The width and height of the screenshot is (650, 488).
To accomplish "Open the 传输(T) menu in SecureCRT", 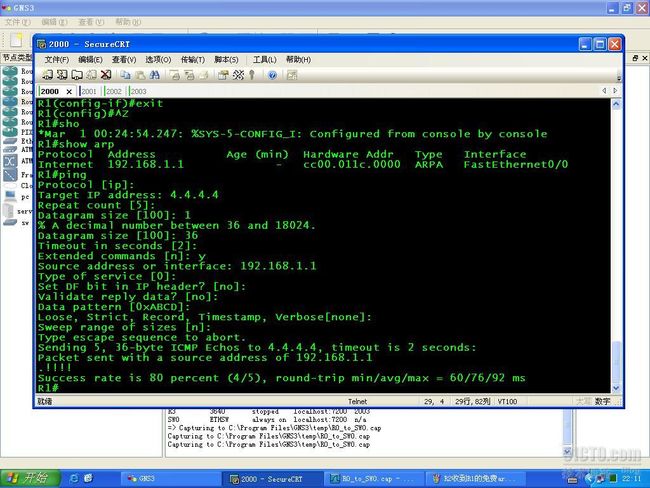I will coord(193,60).
